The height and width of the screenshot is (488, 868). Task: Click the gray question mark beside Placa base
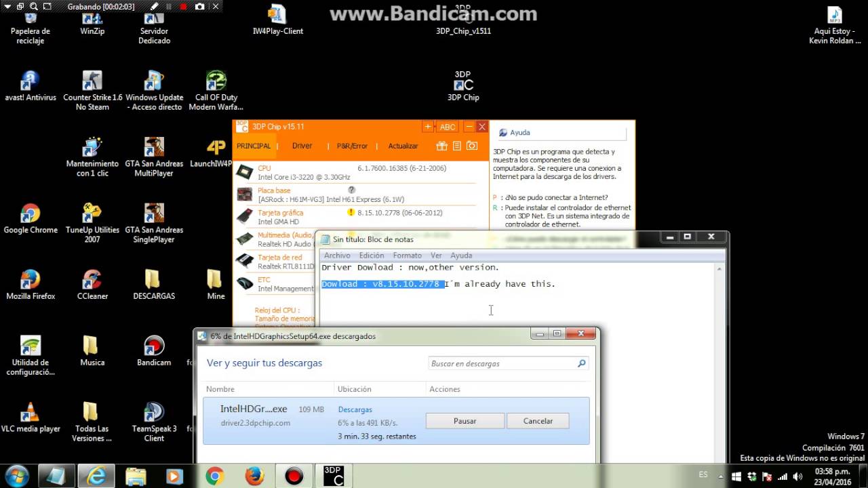(351, 190)
